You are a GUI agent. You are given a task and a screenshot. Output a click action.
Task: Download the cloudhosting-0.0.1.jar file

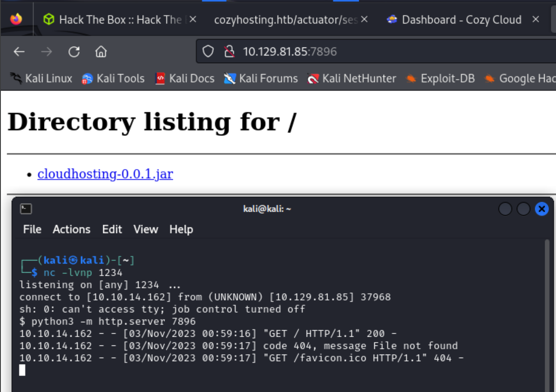coord(104,174)
